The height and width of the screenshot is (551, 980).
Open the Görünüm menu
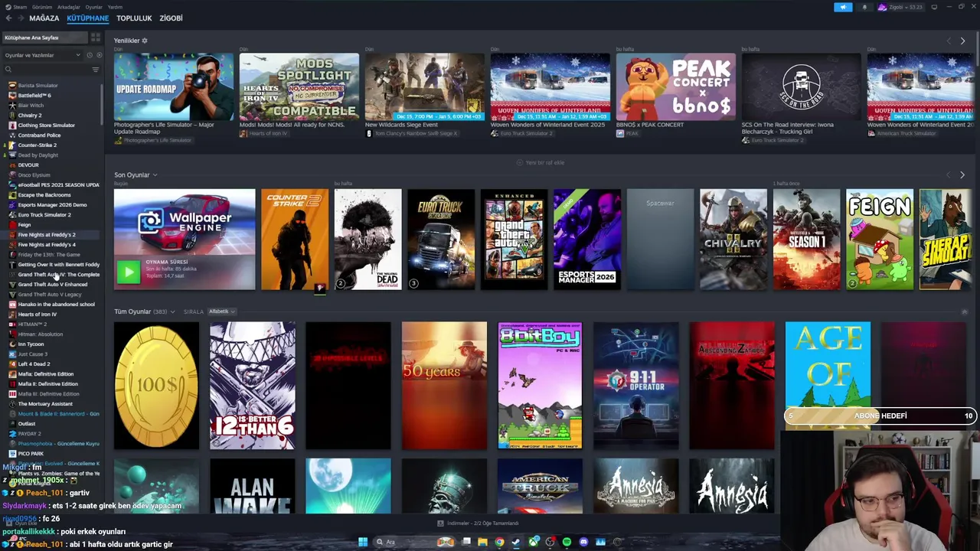[42, 7]
